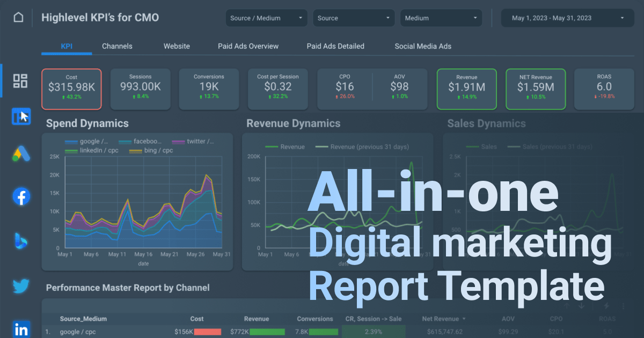Open the table more options icon

(623, 306)
